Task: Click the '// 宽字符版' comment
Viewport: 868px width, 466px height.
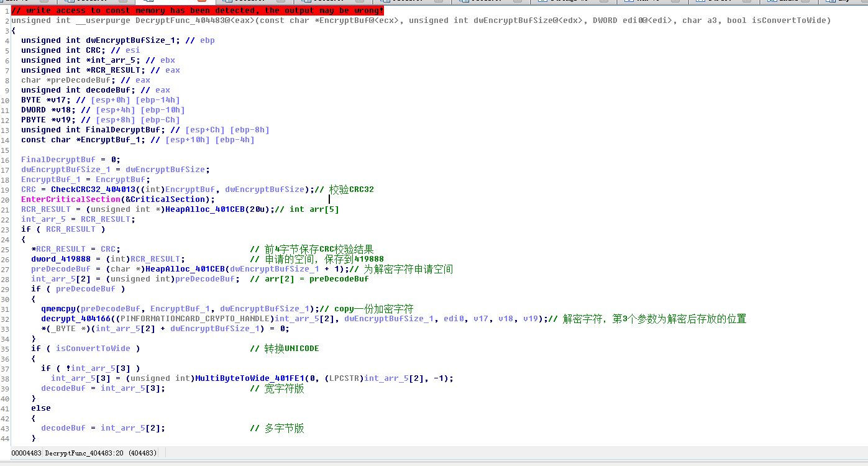Action: tap(277, 388)
